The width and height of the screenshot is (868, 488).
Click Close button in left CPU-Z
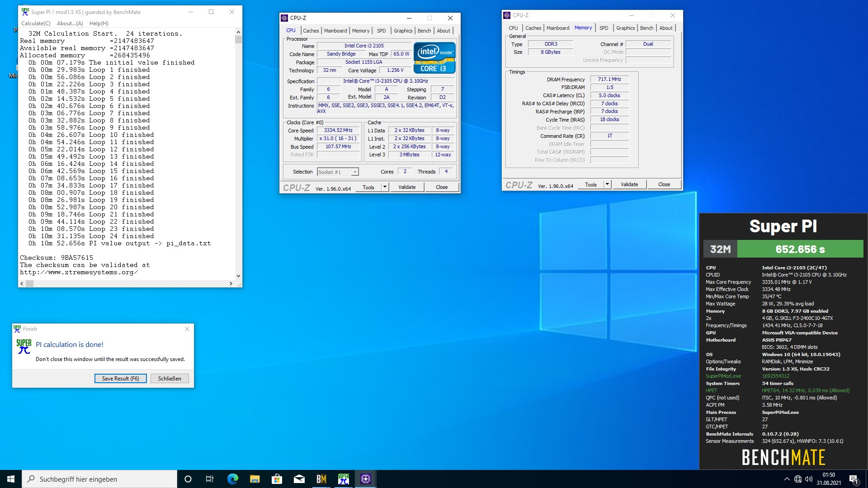442,187
